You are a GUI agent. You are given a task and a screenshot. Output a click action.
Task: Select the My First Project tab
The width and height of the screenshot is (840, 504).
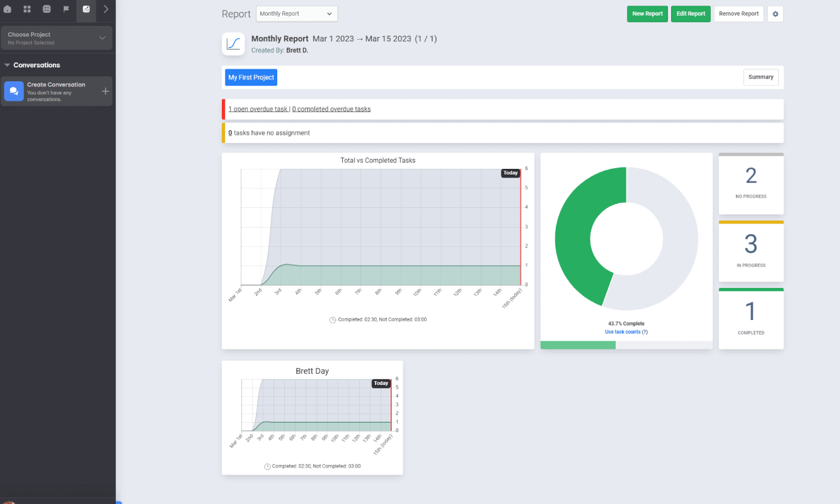click(251, 77)
